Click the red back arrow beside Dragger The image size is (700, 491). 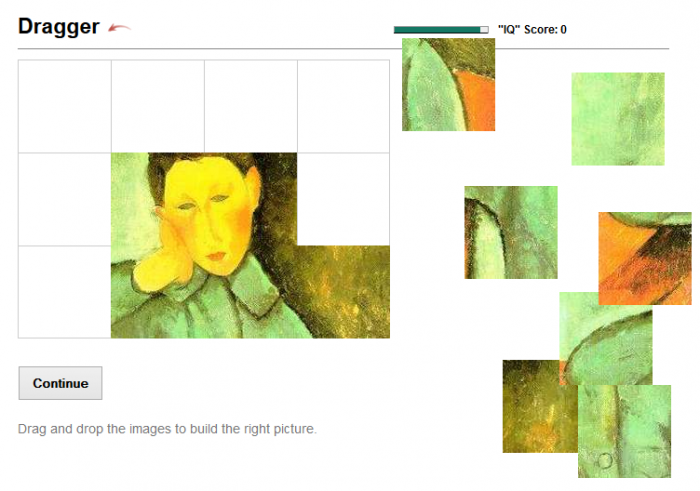point(119,28)
